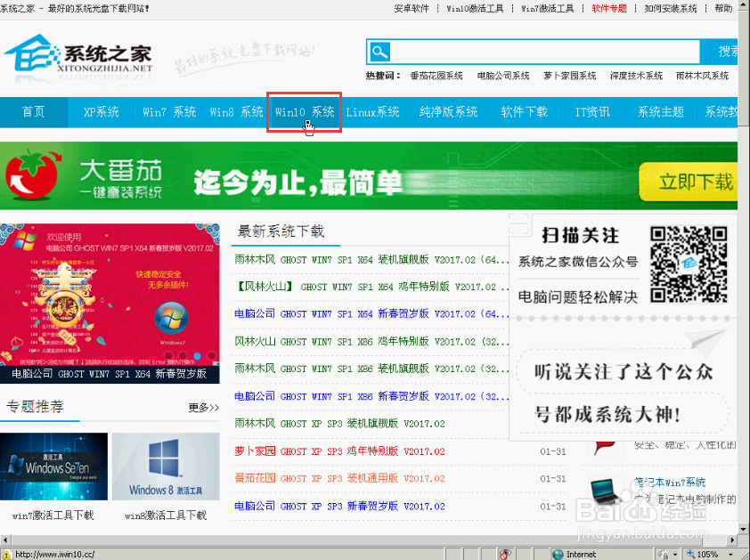Click the warning icon in the status bar
750x560 pixels.
pyautogui.click(x=7, y=555)
